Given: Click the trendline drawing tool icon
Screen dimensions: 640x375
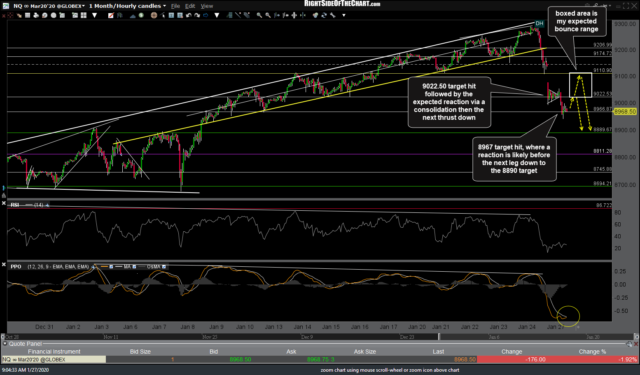Looking at the screenshot, I should pyautogui.click(x=238, y=15).
